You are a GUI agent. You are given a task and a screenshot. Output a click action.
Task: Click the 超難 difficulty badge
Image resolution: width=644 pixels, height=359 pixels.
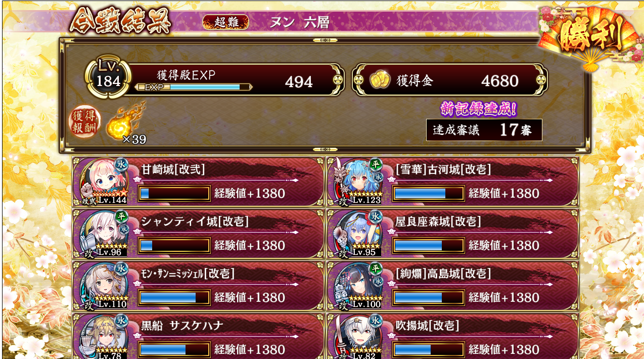225,22
